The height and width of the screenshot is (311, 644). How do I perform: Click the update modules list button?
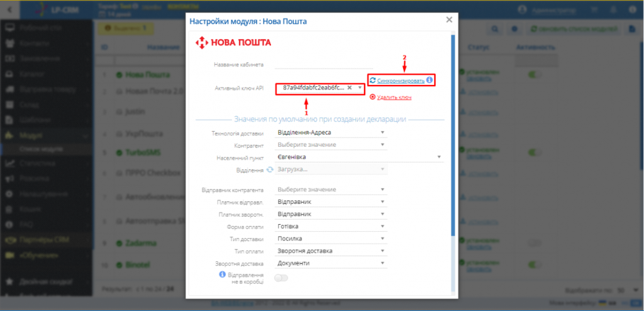[x=574, y=29]
